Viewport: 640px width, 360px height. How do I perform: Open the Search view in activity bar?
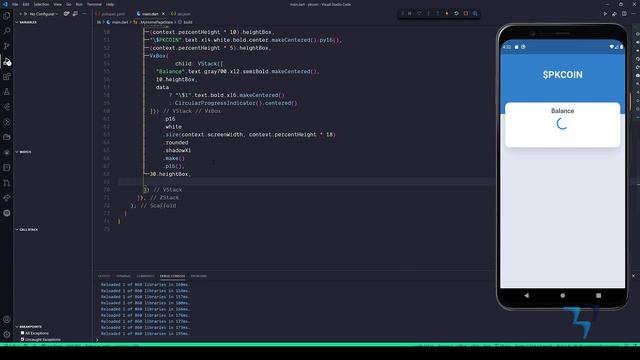(x=7, y=31)
